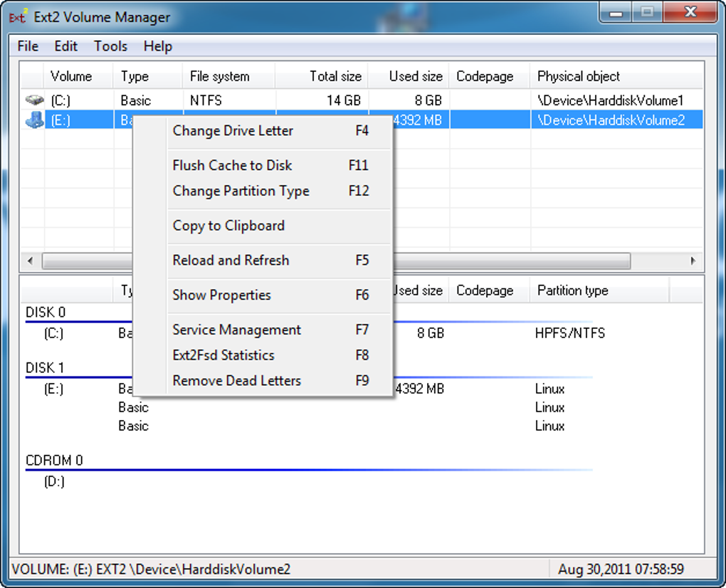The image size is (726, 588).
Task: Select Change Partition Type entry
Action: [270, 191]
